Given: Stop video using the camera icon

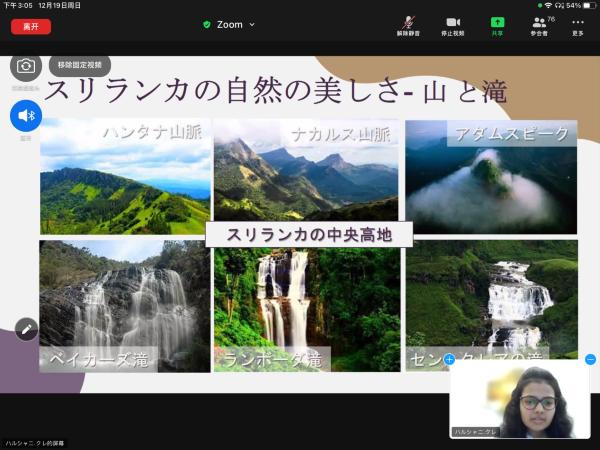Looking at the screenshot, I should click(x=452, y=24).
